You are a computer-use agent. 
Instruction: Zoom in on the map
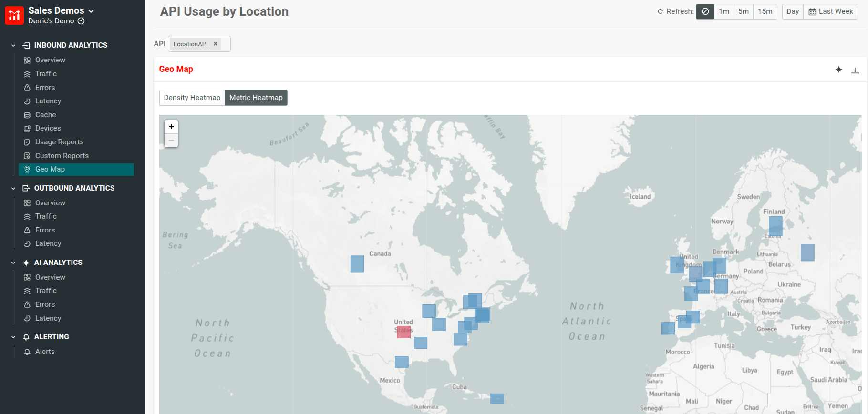coord(171,127)
